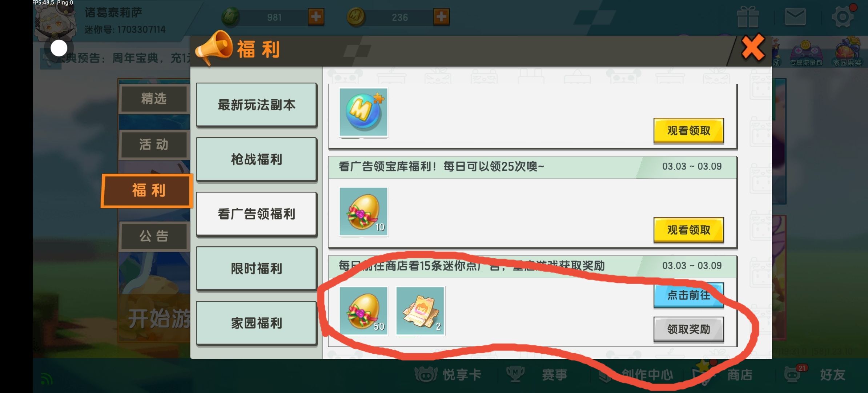Close the 福利 popup with orange X
868x393 pixels.
point(753,47)
